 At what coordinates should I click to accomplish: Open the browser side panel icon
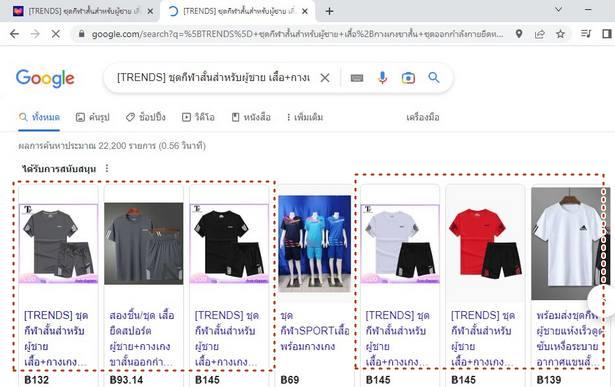tap(607, 34)
